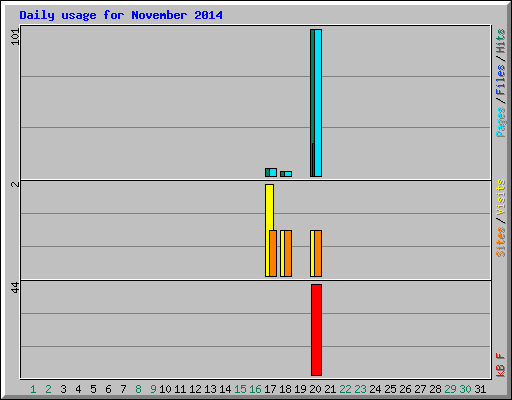The width and height of the screenshot is (512, 400).
Task: Click day label '9' on the axis
Action: point(153,389)
